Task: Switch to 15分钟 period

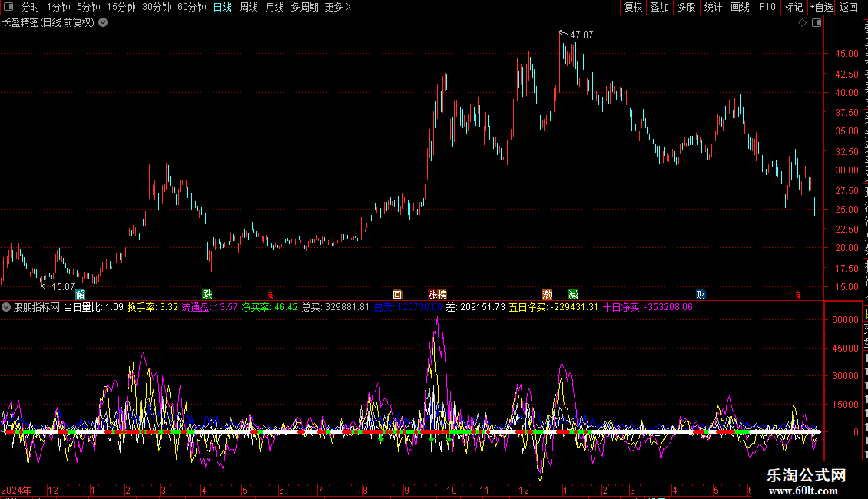Action: pos(121,7)
